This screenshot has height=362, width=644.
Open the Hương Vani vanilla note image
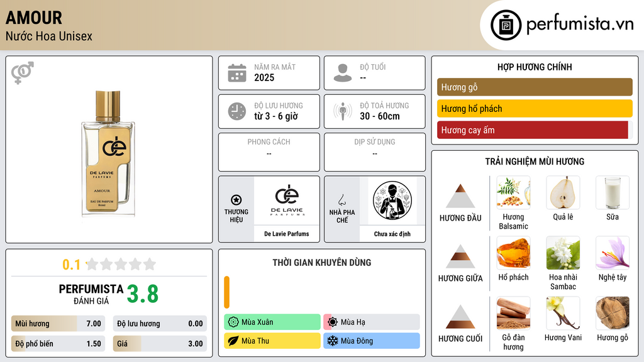563,313
